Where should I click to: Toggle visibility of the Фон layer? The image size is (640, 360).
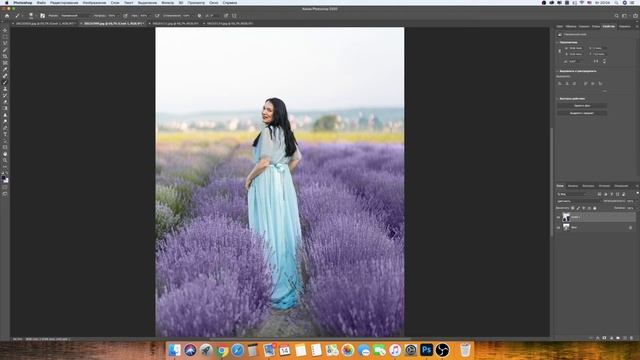coord(558,227)
